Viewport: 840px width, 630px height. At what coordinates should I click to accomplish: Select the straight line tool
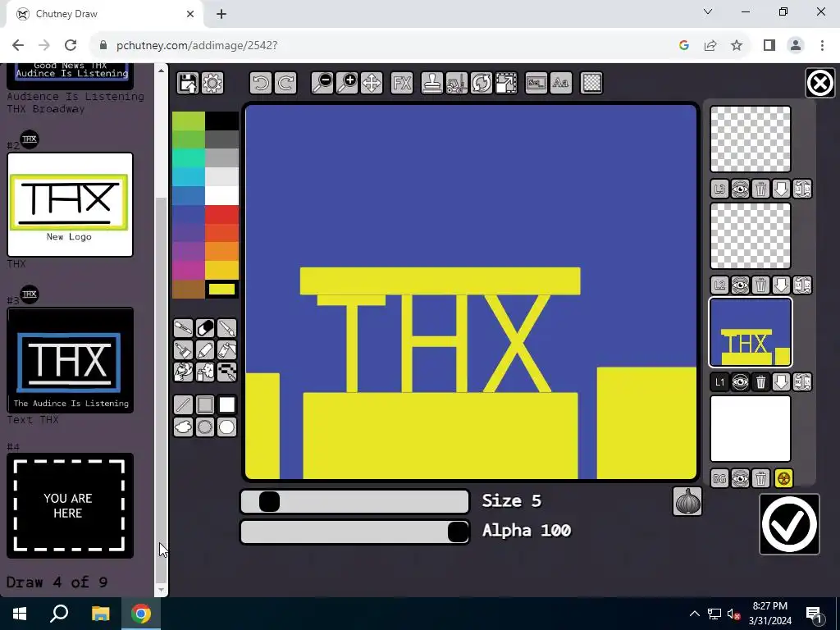[183, 404]
